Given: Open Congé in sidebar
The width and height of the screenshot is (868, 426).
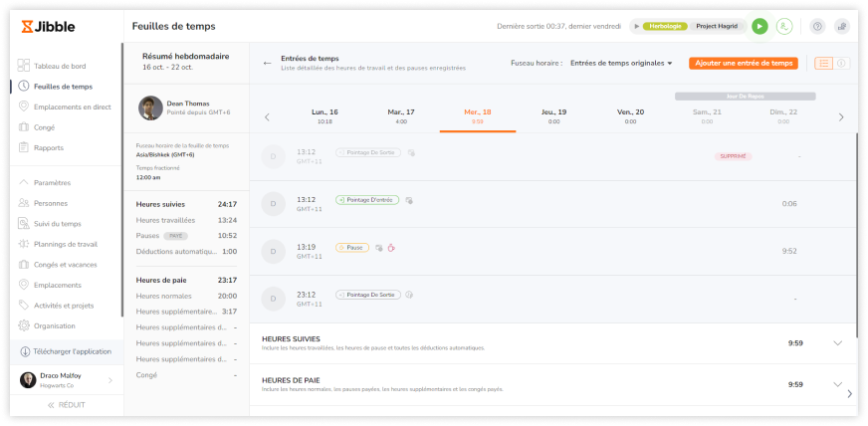Looking at the screenshot, I should click(x=44, y=127).
